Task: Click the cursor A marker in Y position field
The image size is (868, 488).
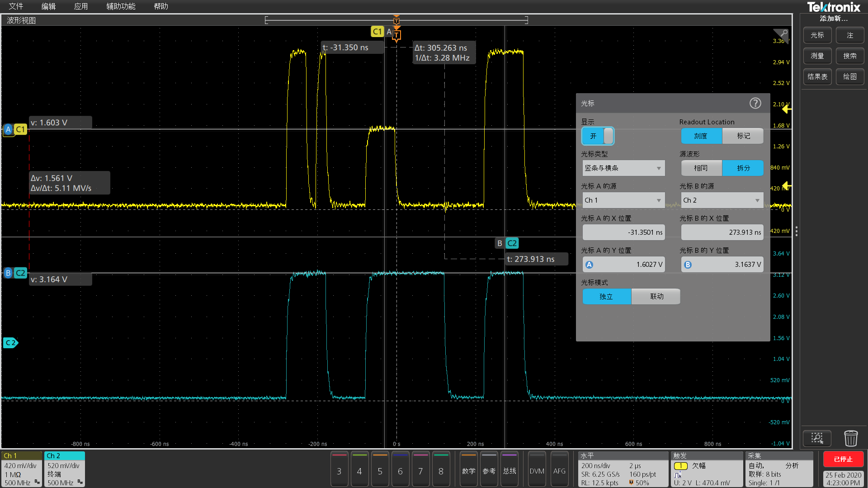Action: click(x=589, y=265)
